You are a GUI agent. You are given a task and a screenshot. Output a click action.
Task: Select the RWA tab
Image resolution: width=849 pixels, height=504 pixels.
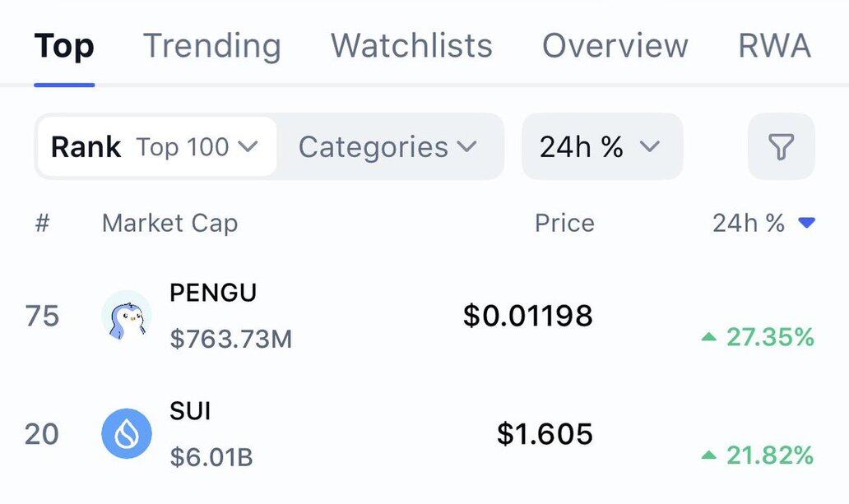point(774,46)
